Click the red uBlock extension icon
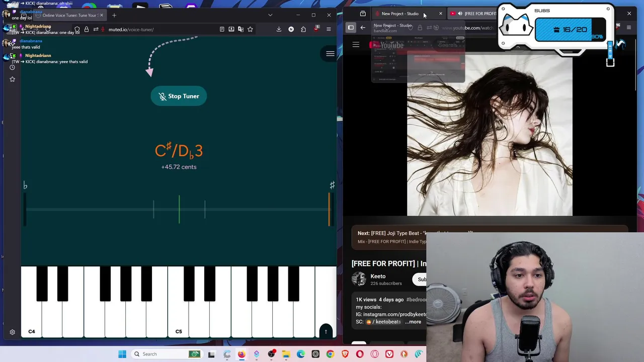Screen dimensions: 644x362 coord(316,29)
